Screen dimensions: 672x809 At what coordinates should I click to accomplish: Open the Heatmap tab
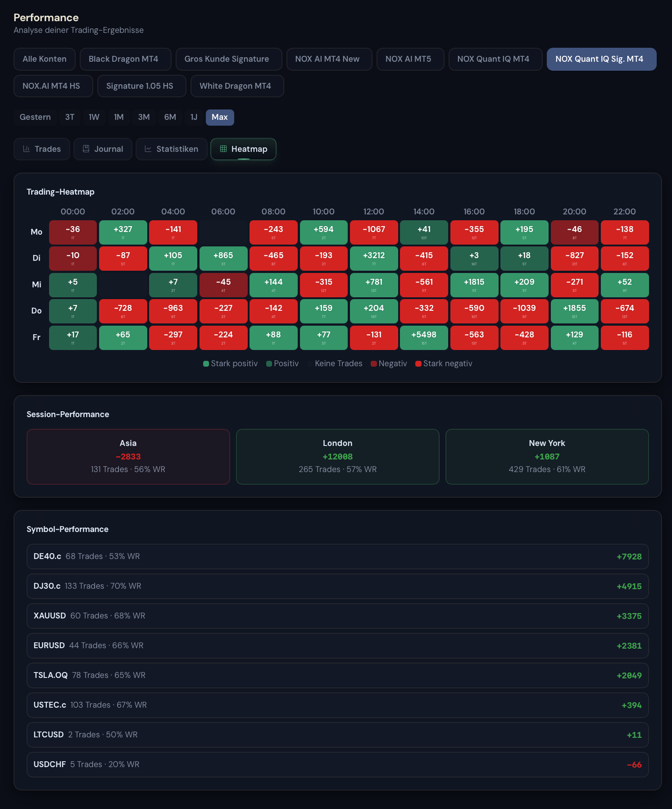click(243, 149)
